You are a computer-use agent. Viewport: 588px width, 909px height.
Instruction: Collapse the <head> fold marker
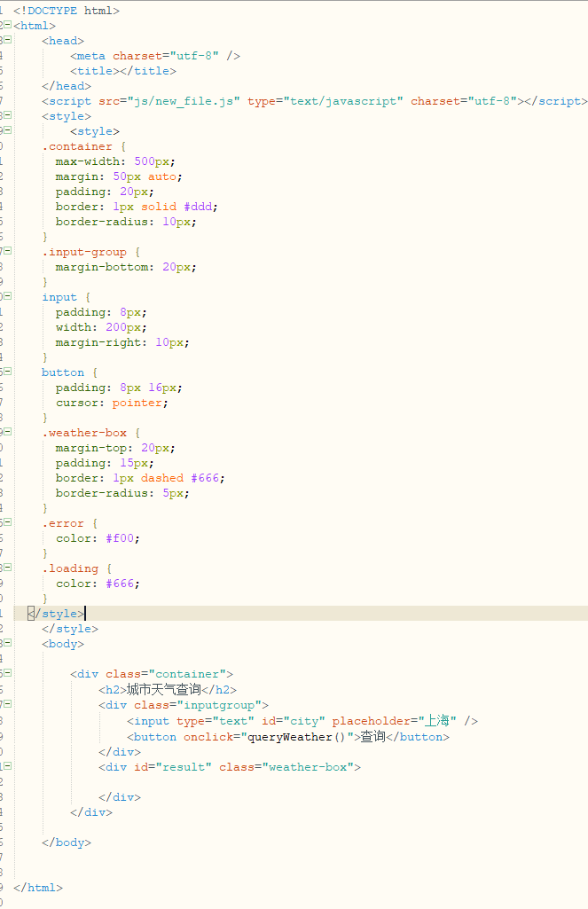(7, 40)
